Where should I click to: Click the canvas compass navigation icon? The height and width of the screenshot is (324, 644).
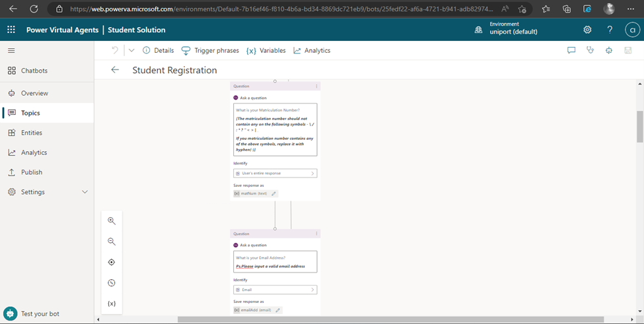[x=112, y=282]
